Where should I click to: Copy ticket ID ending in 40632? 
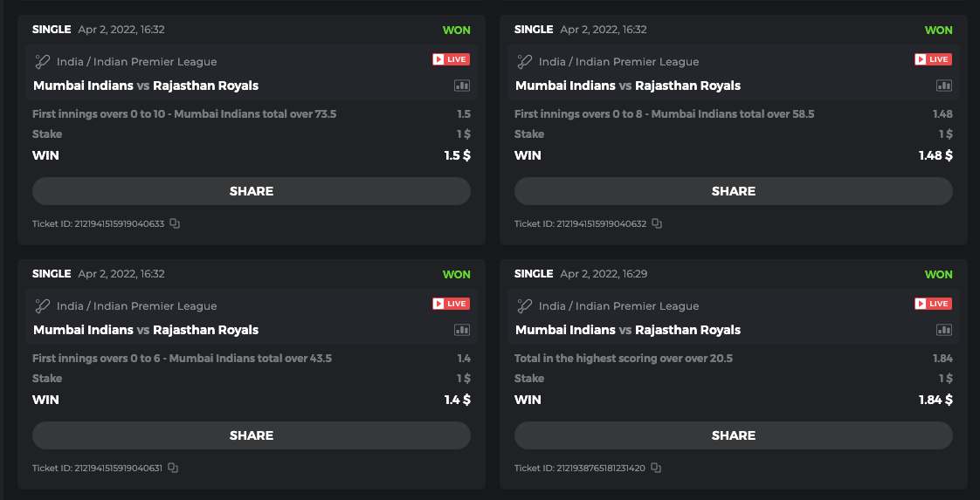coord(657,223)
